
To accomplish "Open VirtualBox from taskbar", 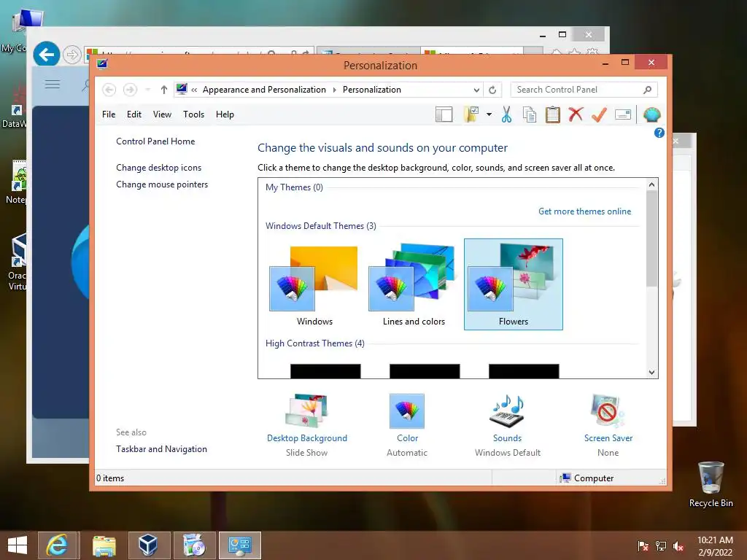I will pyautogui.click(x=147, y=545).
